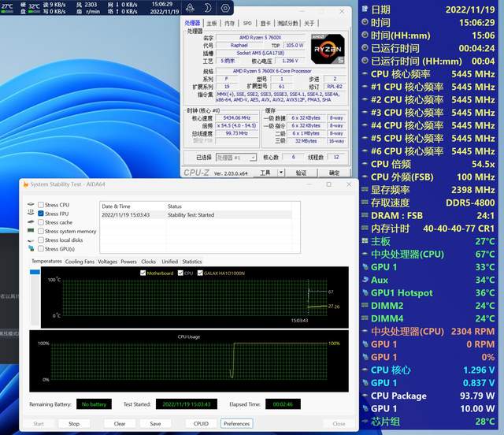This screenshot has width=504, height=435.
Task: Click the Ryzen logo in CPU-Z
Action: (x=328, y=49)
